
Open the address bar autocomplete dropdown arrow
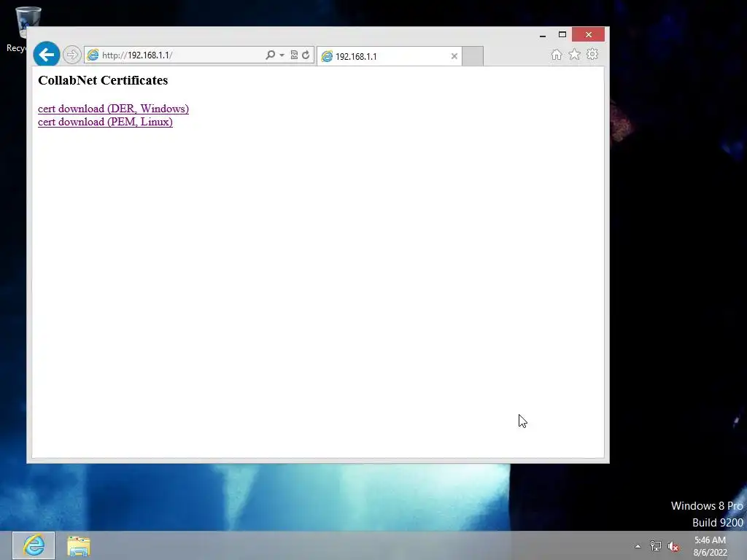point(282,55)
